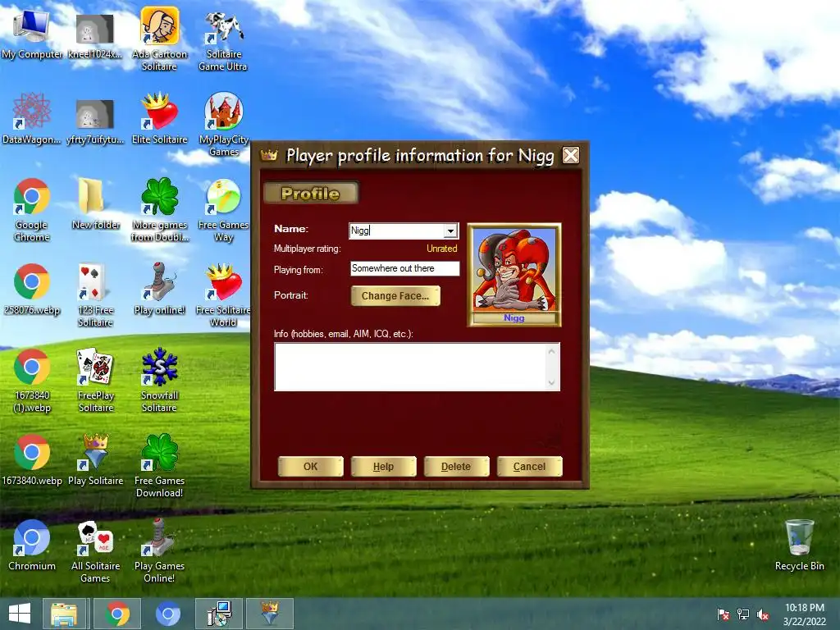Open the Action Center flag tray icon

(x=724, y=614)
